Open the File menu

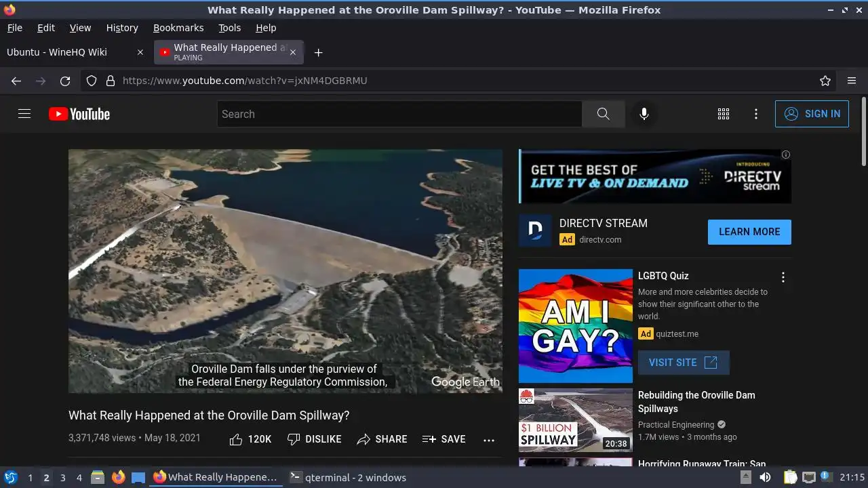click(14, 28)
